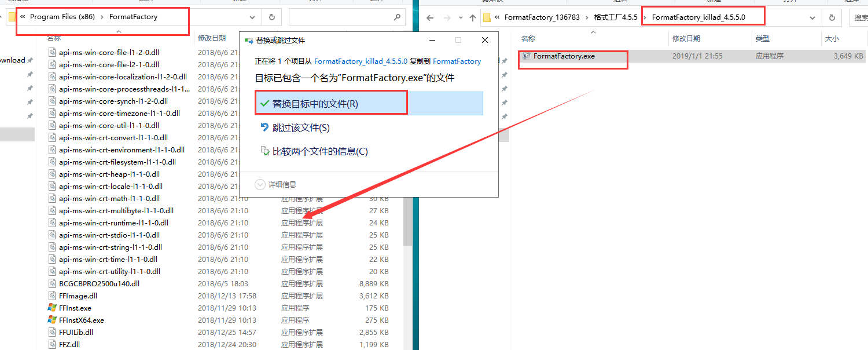The height and width of the screenshot is (350, 868).
Task: Open FormatFactory destination link in dialog
Action: pyautogui.click(x=457, y=61)
